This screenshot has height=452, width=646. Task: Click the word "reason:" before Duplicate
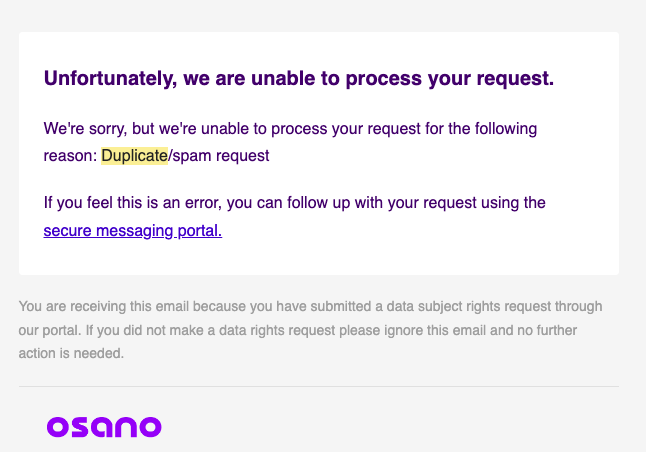[70, 156]
